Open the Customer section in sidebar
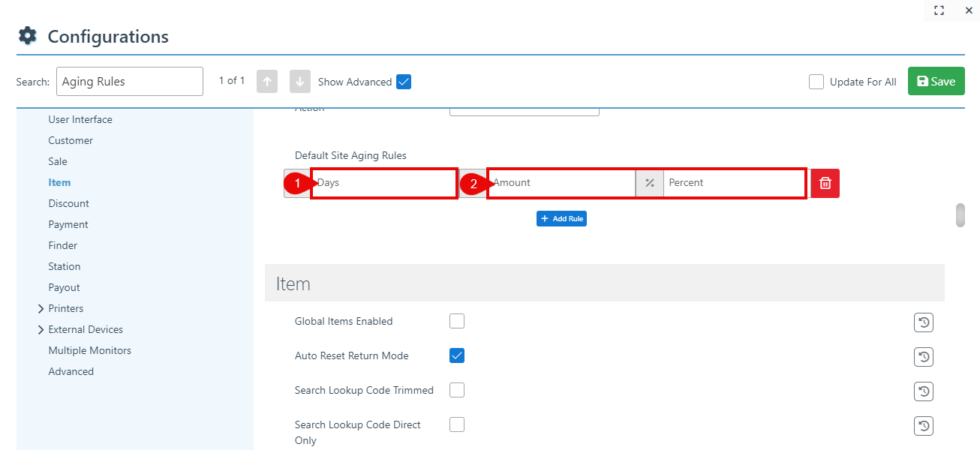Image resolution: width=980 pixels, height=450 pixels. coord(71,140)
